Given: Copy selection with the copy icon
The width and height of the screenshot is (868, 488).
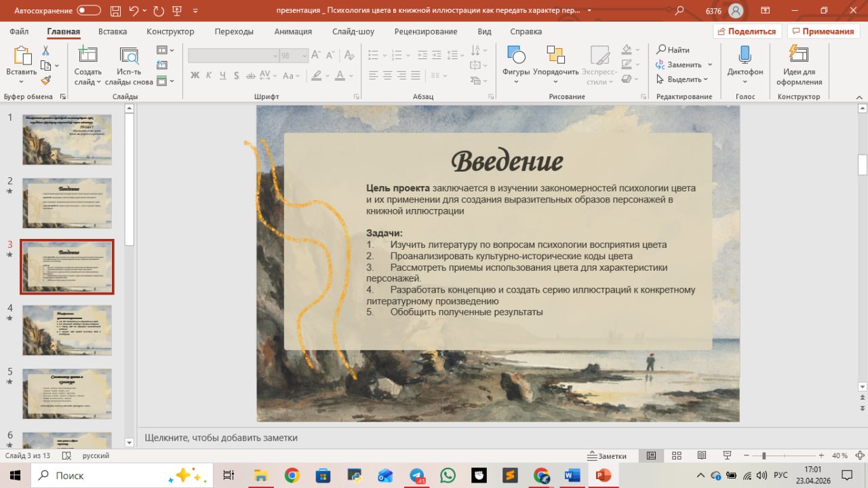Looking at the screenshot, I should (x=45, y=66).
